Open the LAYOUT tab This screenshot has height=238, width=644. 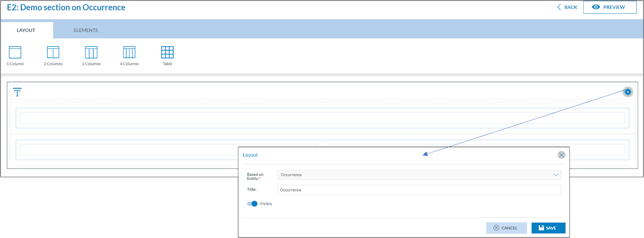coord(26,30)
